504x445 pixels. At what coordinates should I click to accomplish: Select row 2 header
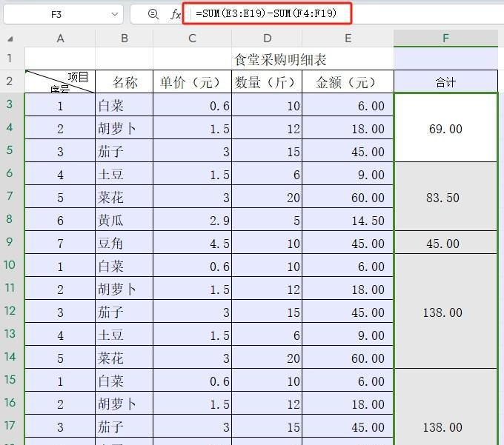10,81
